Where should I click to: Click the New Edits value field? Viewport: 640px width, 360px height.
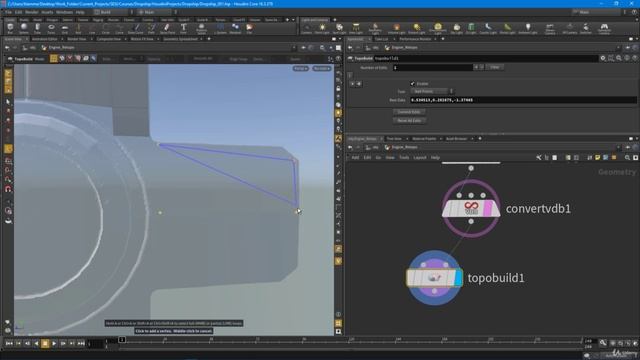click(x=523, y=100)
